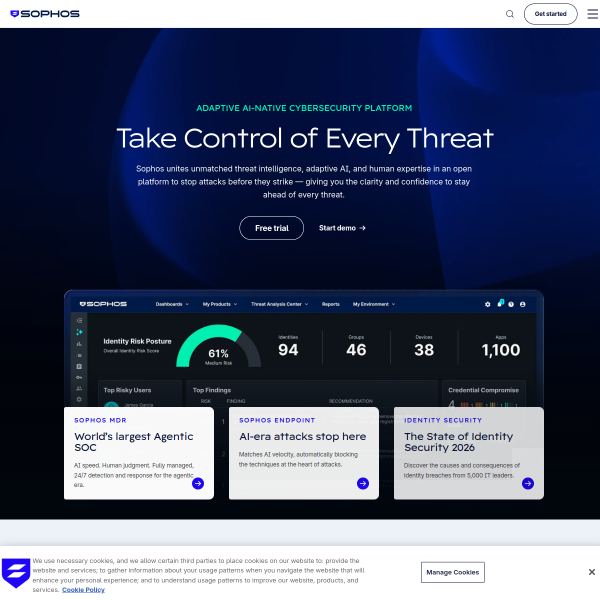Image resolution: width=600 pixels, height=600 pixels.
Task: Click the Identities count 94
Action: (x=288, y=350)
